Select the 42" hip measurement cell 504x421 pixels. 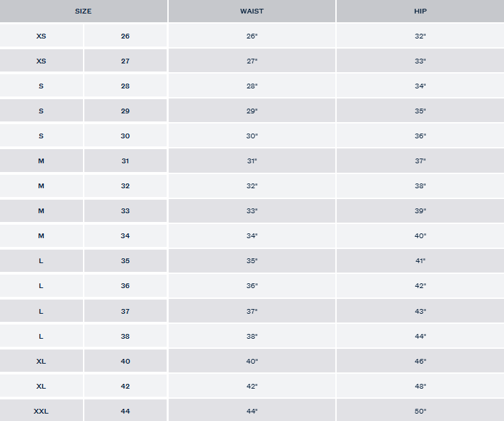[420, 285]
